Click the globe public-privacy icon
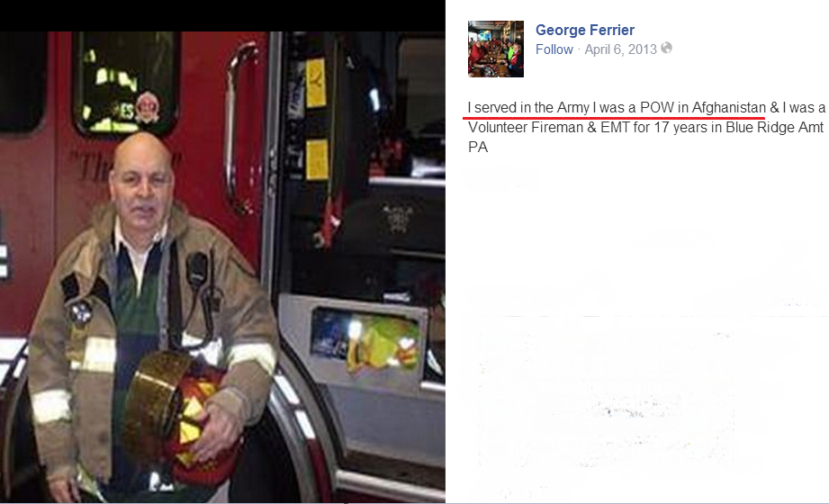The height and width of the screenshot is (504, 829). (x=667, y=48)
